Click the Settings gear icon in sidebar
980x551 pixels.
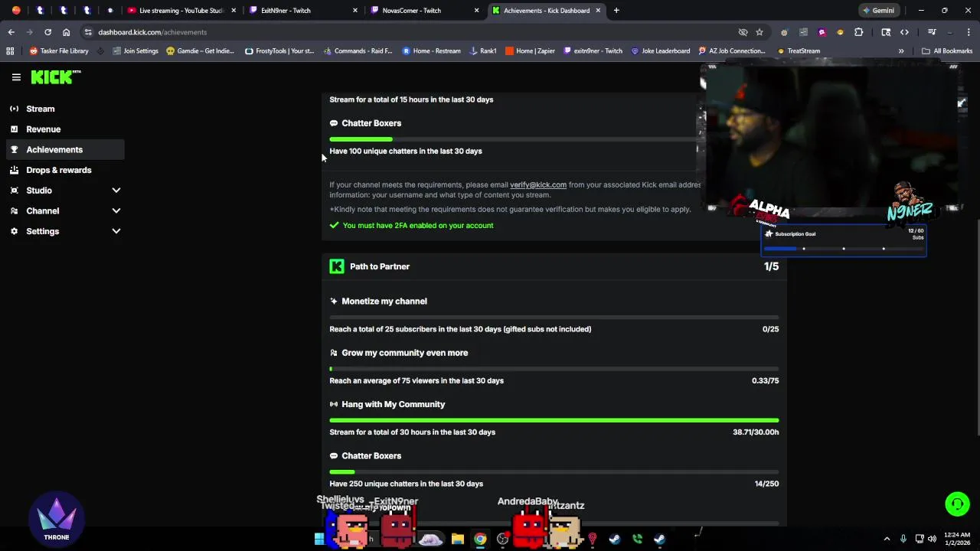tap(14, 231)
